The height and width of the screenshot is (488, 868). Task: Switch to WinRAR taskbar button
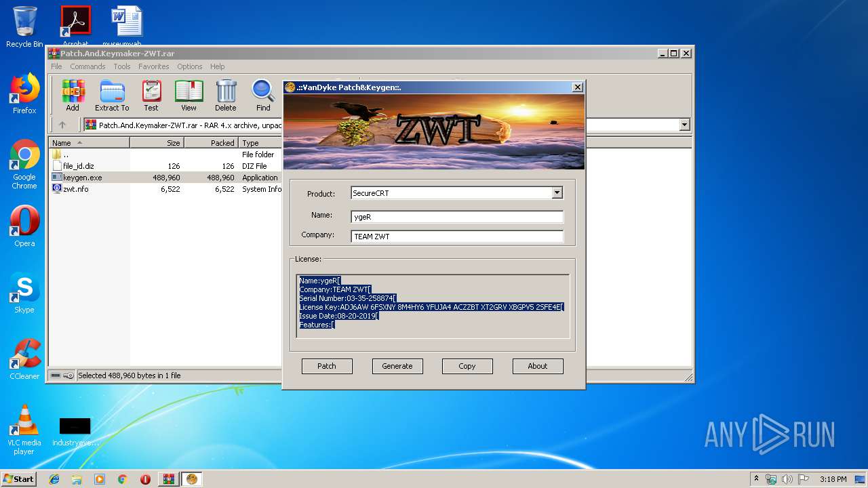(x=169, y=479)
